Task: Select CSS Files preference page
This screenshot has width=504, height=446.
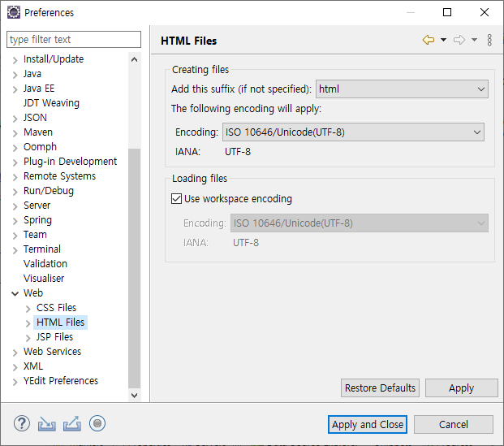Action: pyautogui.click(x=56, y=307)
